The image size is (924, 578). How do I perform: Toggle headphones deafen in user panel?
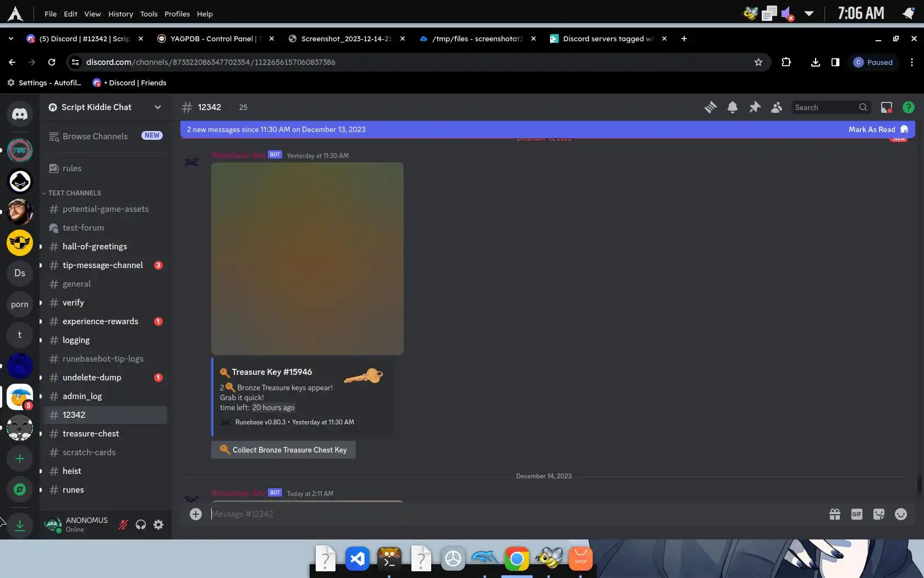point(141,525)
